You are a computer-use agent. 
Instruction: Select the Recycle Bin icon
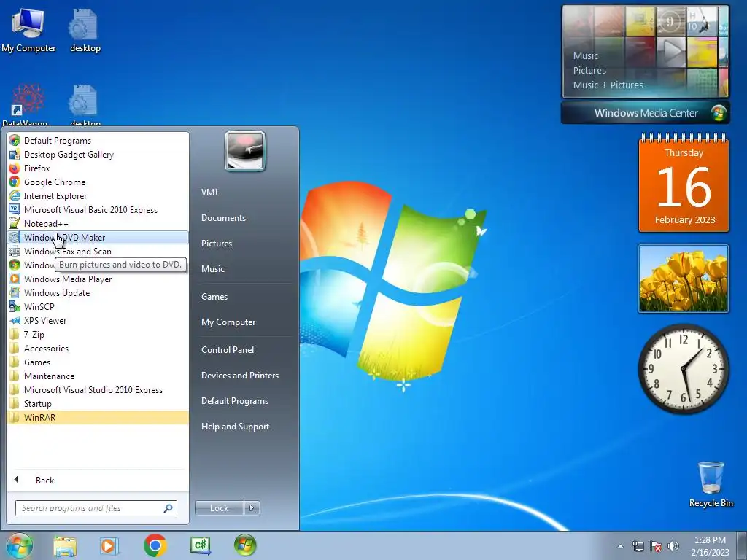(x=711, y=484)
